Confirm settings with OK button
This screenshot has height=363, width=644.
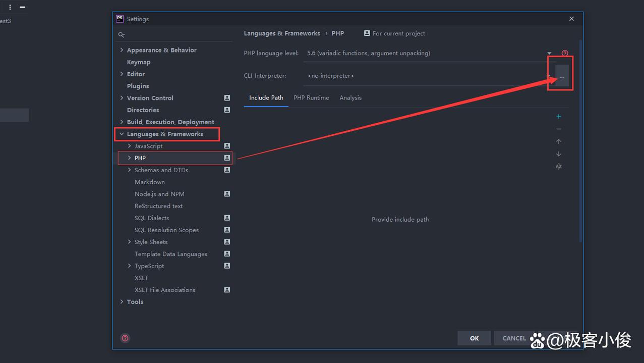tap(474, 338)
